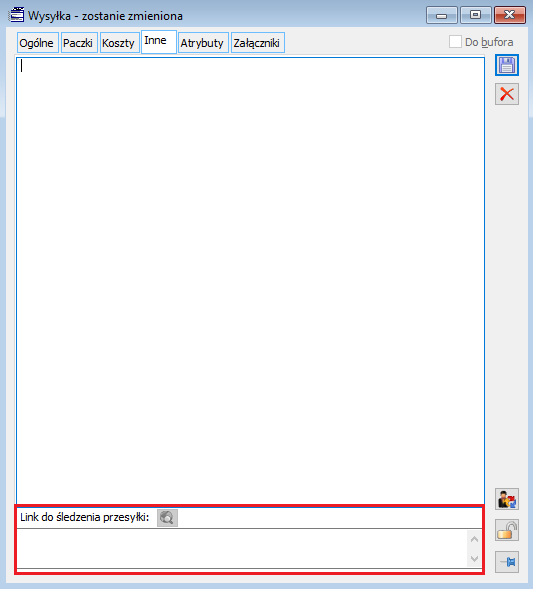Cancel changes with the red X icon
The height and width of the screenshot is (589, 533).
pyautogui.click(x=507, y=94)
